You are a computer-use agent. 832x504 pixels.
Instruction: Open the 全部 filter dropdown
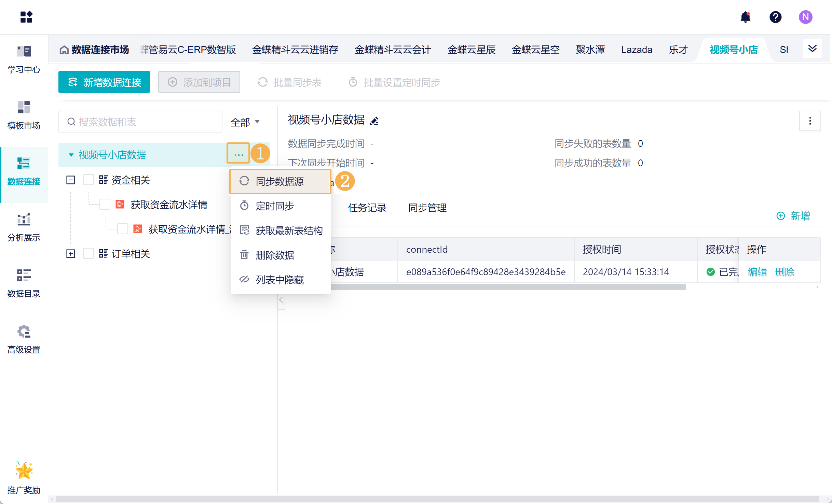pyautogui.click(x=245, y=122)
